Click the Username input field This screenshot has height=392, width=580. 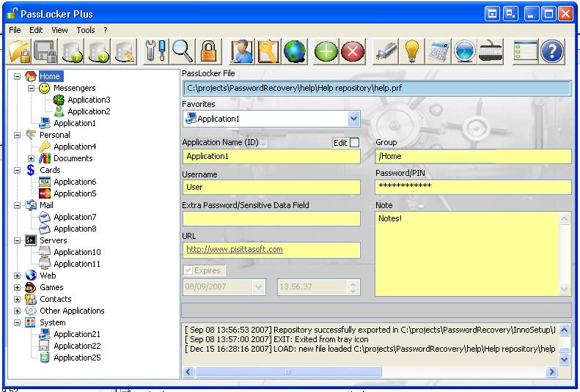pyautogui.click(x=271, y=187)
